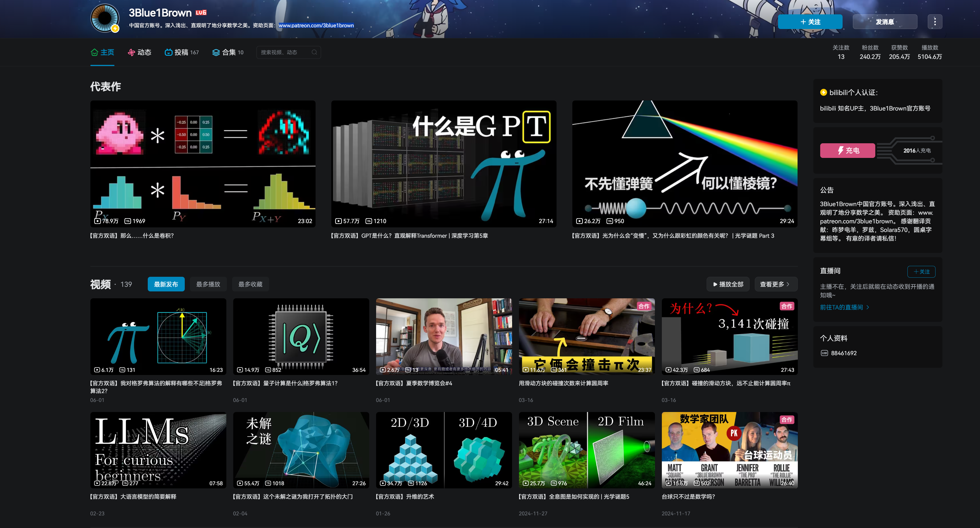Click the search magnifier icon

coord(314,53)
